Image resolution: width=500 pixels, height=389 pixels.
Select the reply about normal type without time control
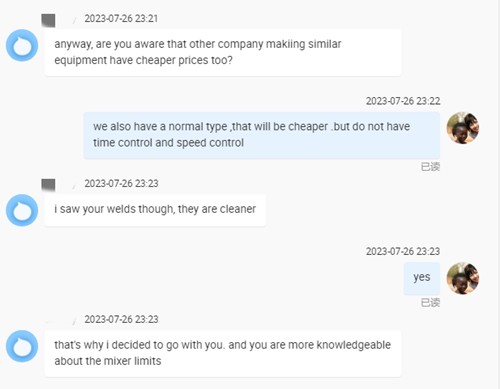click(262, 135)
